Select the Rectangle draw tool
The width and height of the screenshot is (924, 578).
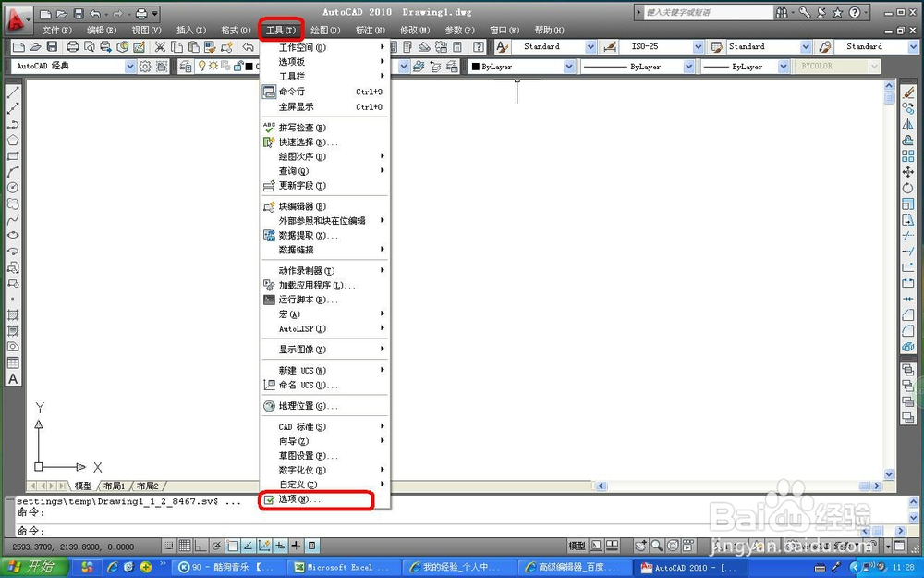click(x=12, y=156)
